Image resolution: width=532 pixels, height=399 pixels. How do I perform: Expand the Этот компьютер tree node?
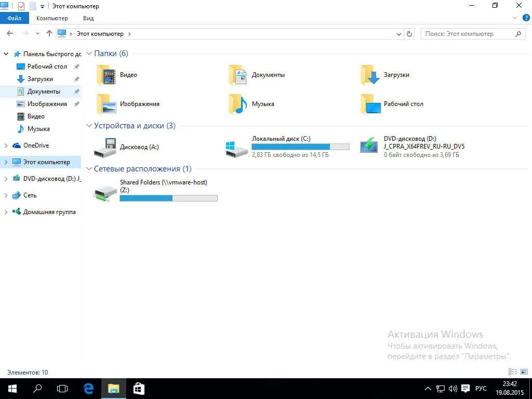pyautogui.click(x=6, y=162)
